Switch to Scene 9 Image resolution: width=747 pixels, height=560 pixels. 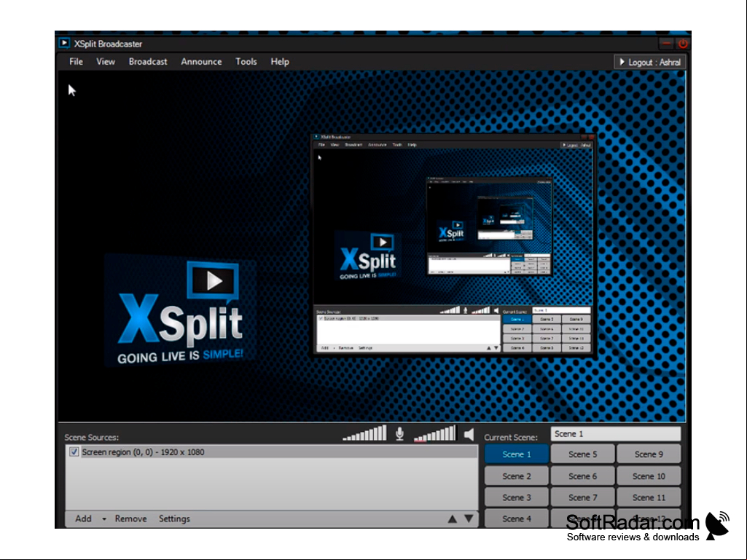coord(649,454)
